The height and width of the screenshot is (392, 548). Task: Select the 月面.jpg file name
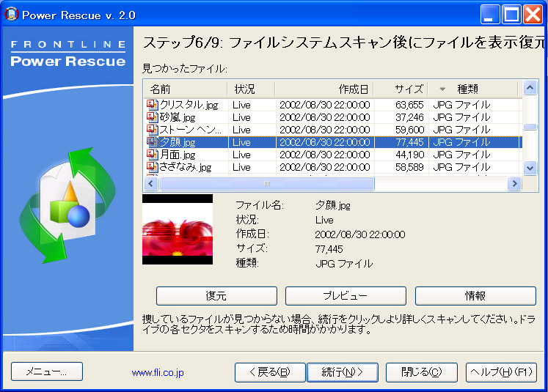[178, 155]
